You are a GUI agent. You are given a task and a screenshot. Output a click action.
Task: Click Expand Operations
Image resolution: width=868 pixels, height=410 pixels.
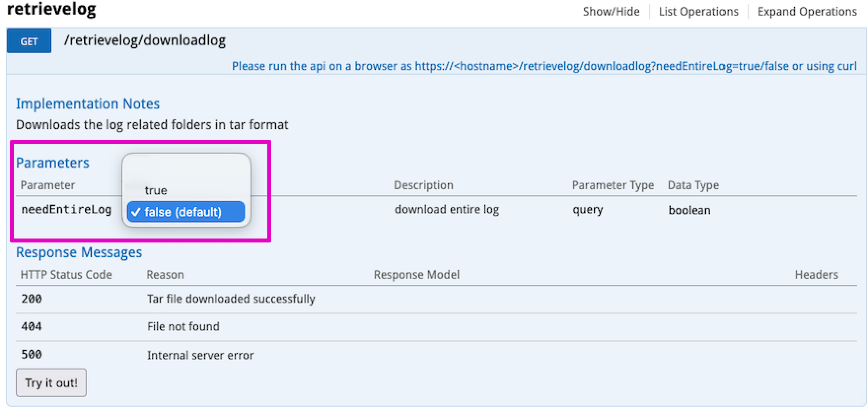(x=807, y=12)
